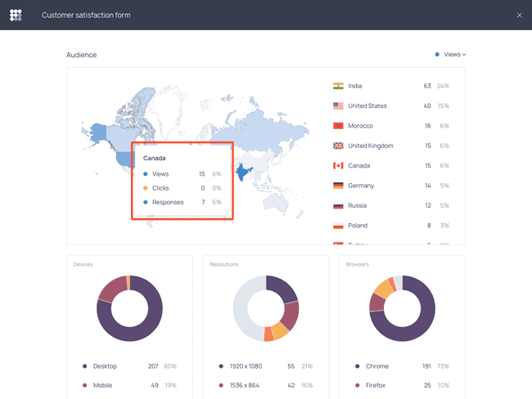Select Russia name in country list
Image resolution: width=532 pixels, height=399 pixels.
(x=358, y=205)
